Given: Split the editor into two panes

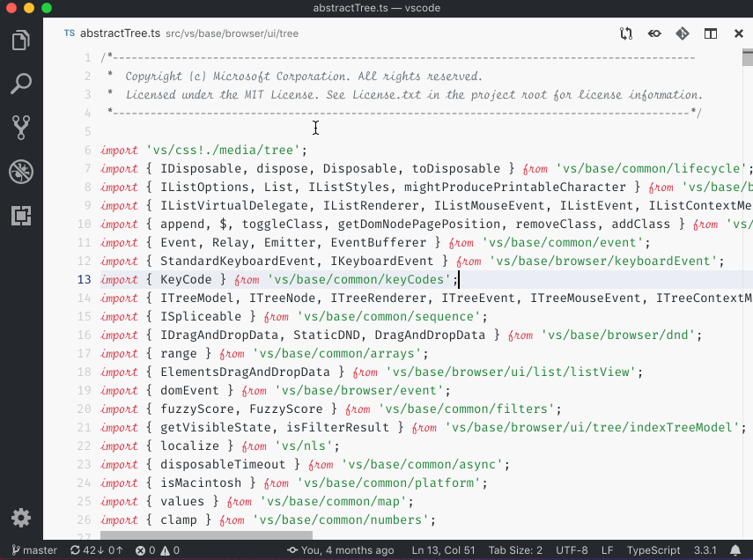Looking at the screenshot, I should 710,33.
